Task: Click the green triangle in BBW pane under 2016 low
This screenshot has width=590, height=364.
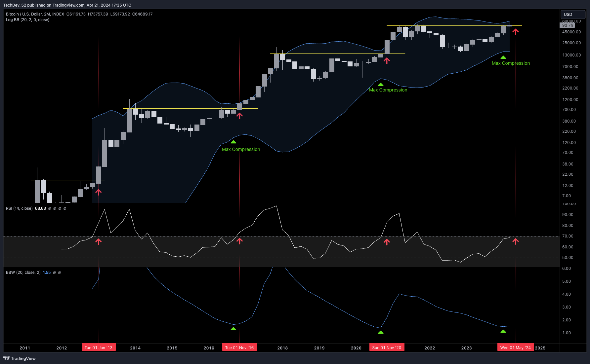Action: [233, 329]
